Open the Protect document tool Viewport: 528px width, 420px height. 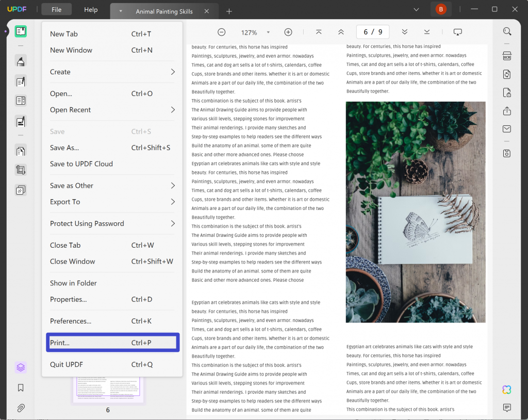point(507,92)
